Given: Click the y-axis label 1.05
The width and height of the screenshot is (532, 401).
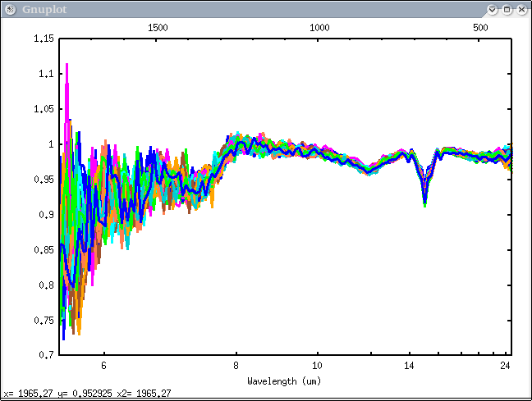Looking at the screenshot, I should tap(44, 109).
